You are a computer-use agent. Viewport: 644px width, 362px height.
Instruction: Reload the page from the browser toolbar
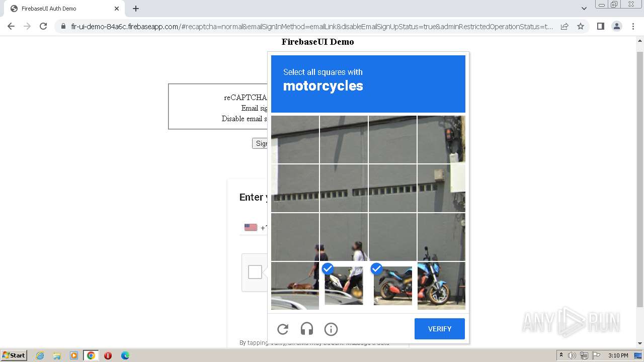click(43, 26)
